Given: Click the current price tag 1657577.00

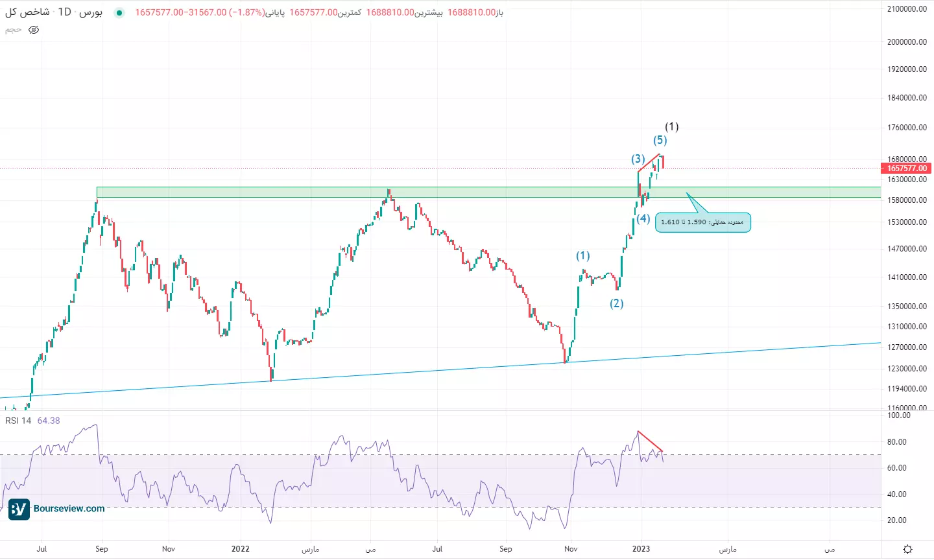Looking at the screenshot, I should pos(906,169).
